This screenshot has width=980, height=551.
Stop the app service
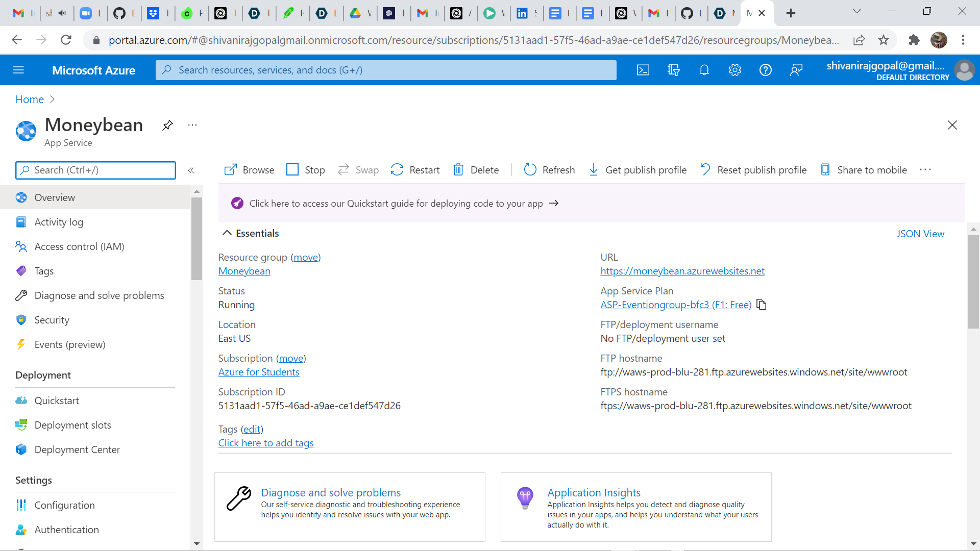pyautogui.click(x=306, y=170)
